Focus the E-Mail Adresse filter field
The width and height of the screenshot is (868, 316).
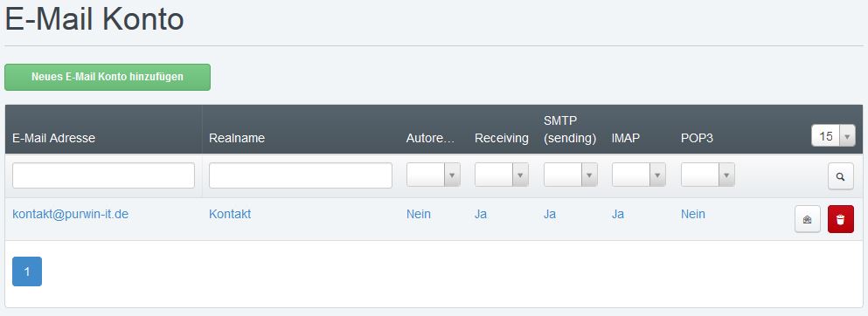(x=103, y=175)
